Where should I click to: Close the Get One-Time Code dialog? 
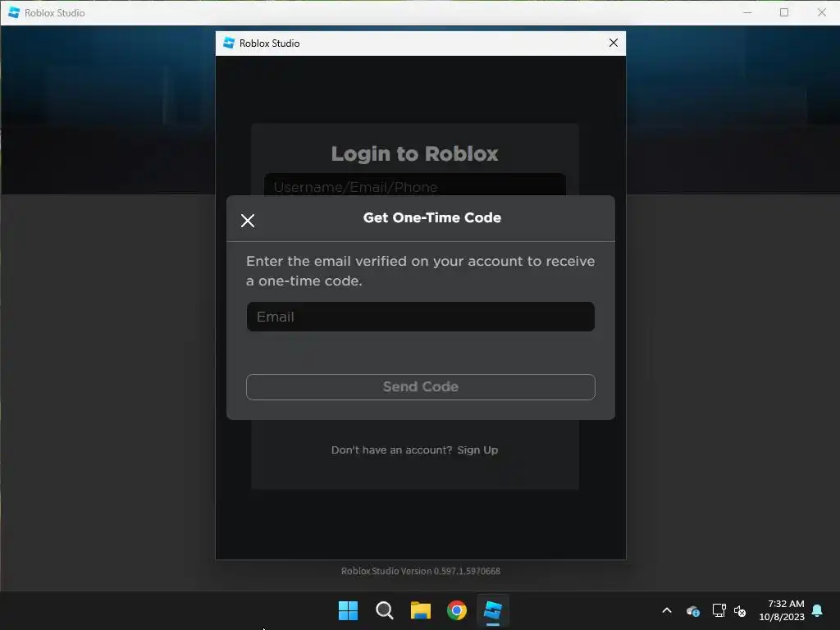[248, 221]
